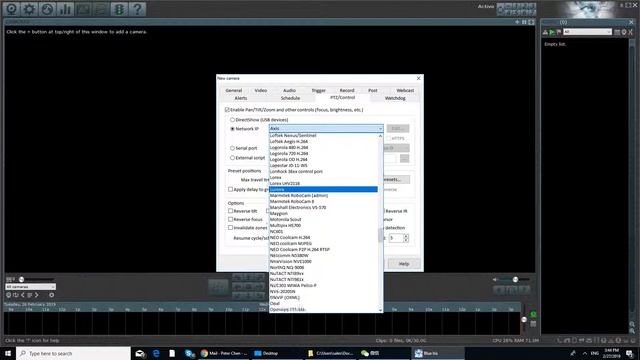
Task: Click the dropdown list up scroll arrow
Action: coord(380,136)
